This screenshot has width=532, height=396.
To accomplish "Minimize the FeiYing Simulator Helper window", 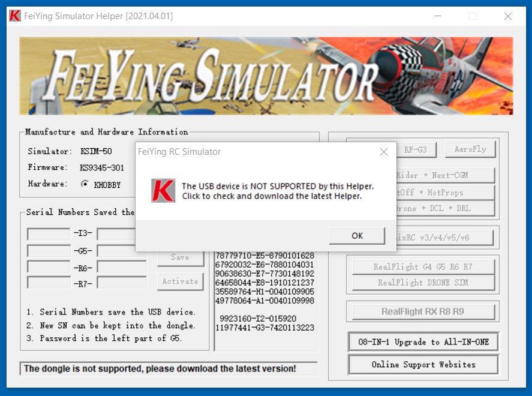I will pos(437,16).
